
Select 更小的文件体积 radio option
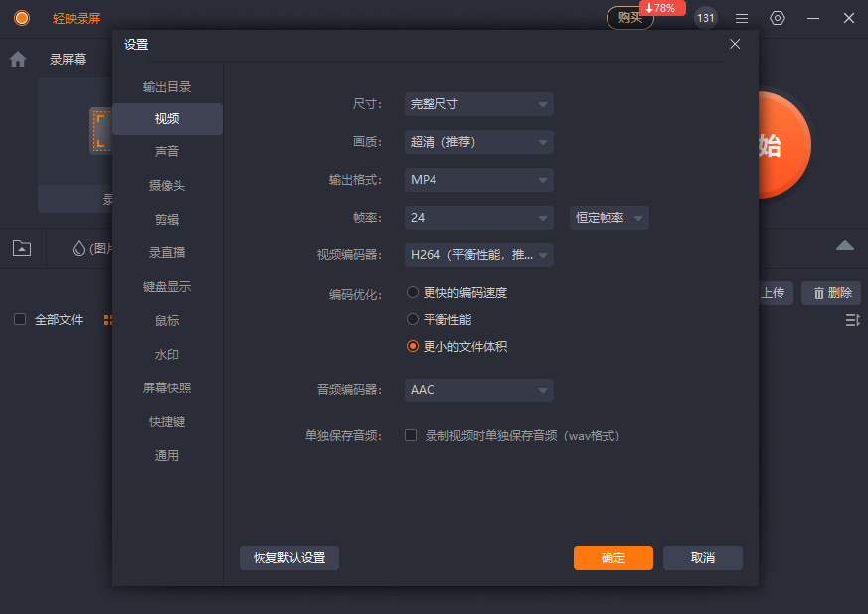pyautogui.click(x=413, y=347)
